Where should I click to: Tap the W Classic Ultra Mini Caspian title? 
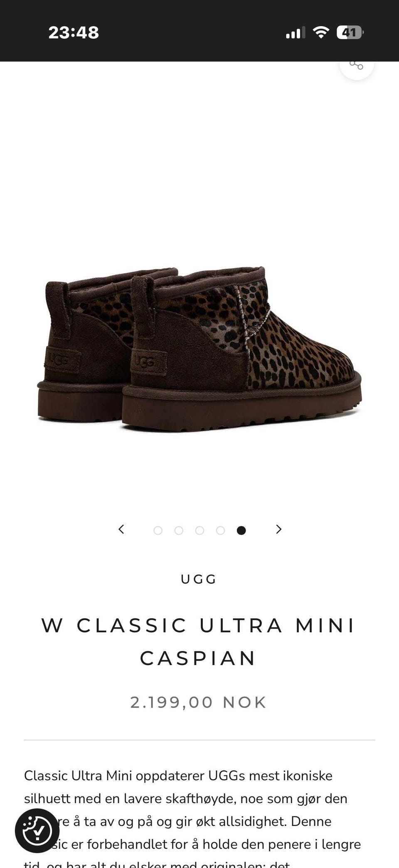coord(198,642)
